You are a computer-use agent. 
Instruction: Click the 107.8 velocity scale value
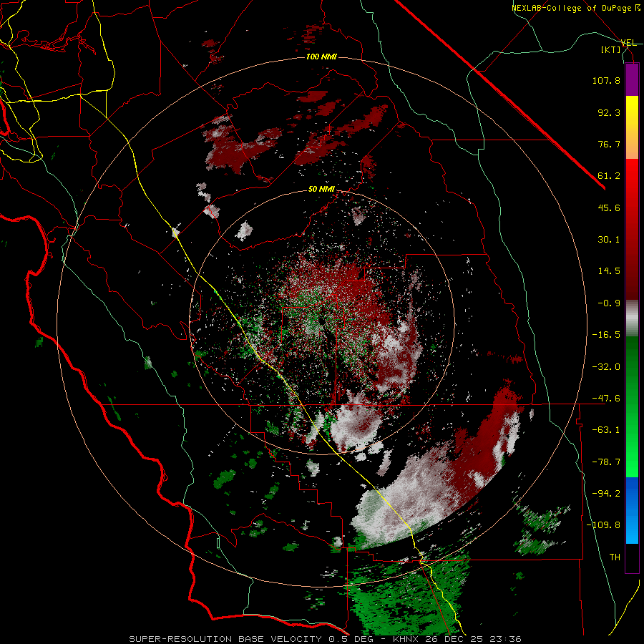[606, 80]
